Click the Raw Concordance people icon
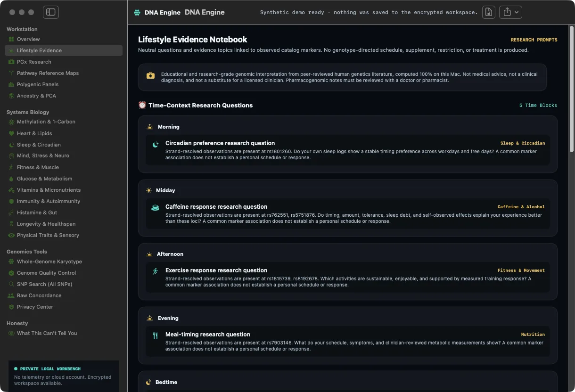575x392 pixels. click(x=11, y=295)
